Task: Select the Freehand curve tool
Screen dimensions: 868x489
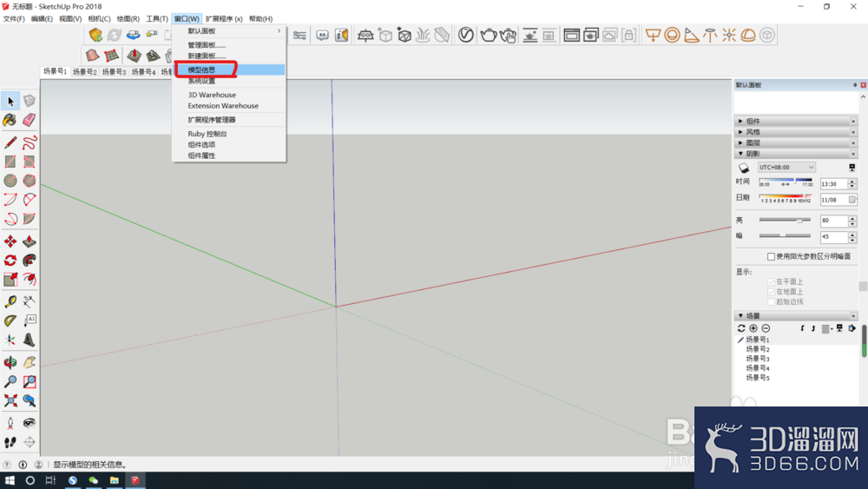Action: coord(30,143)
